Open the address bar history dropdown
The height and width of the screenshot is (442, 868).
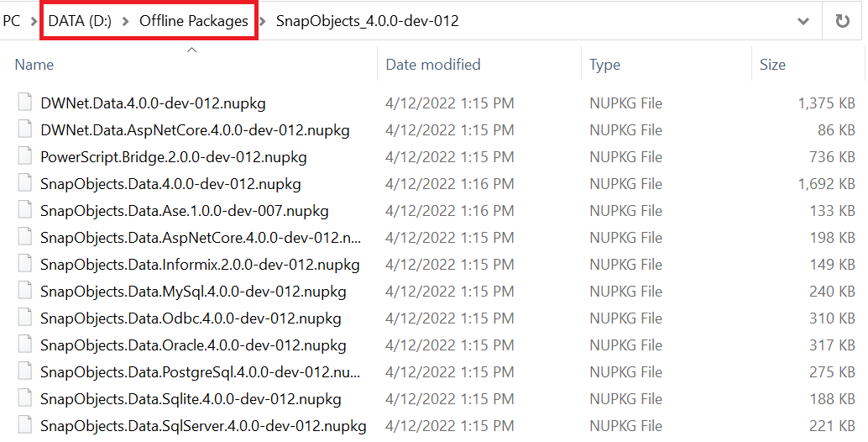click(x=803, y=21)
